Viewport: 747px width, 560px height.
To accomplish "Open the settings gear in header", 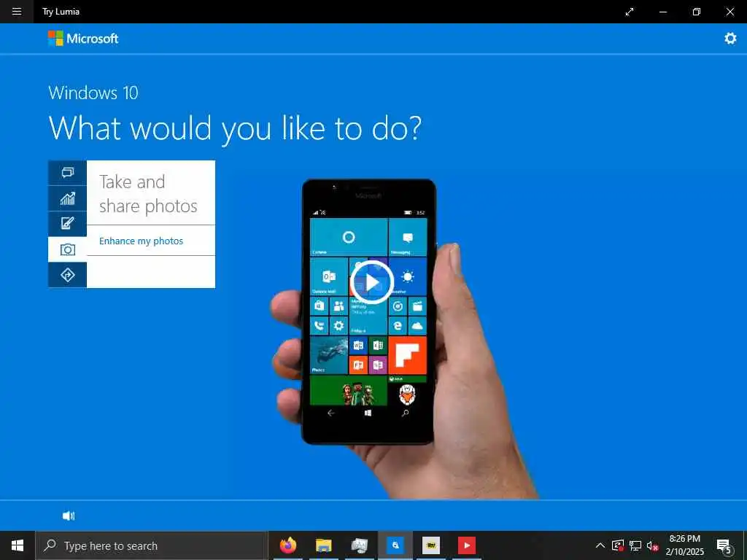I will pos(730,39).
